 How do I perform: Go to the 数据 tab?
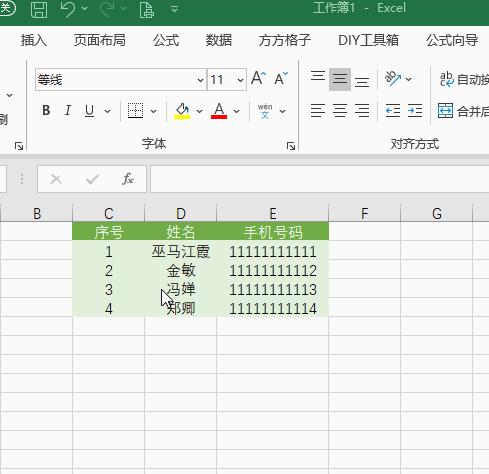click(x=219, y=40)
